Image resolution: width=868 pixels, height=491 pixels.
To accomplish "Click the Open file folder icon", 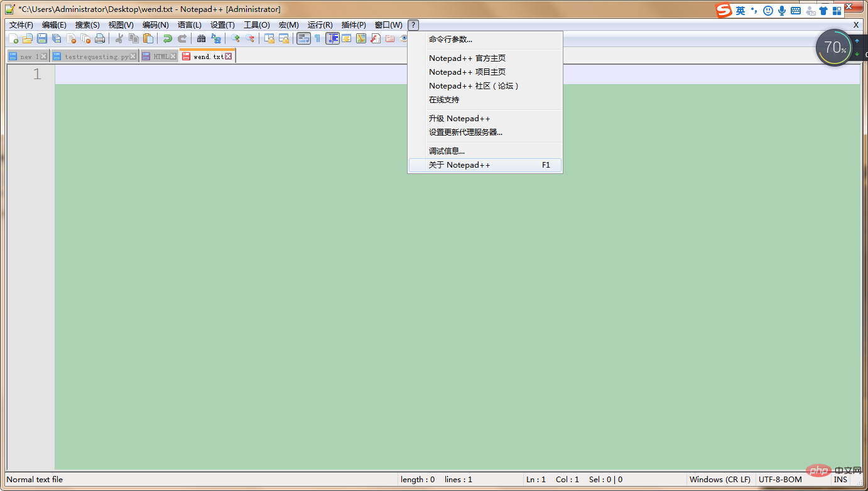I will [27, 38].
